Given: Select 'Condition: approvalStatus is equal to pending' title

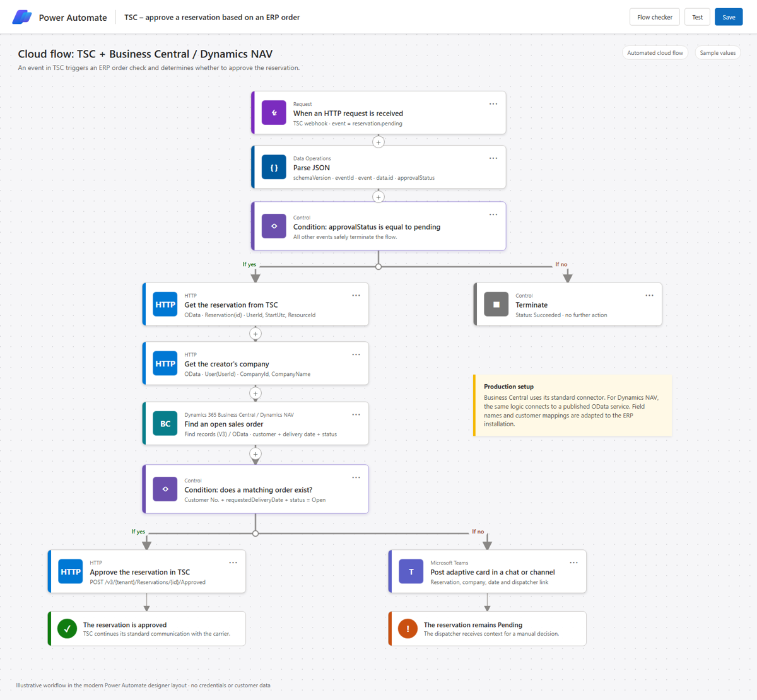Looking at the screenshot, I should pos(367,227).
